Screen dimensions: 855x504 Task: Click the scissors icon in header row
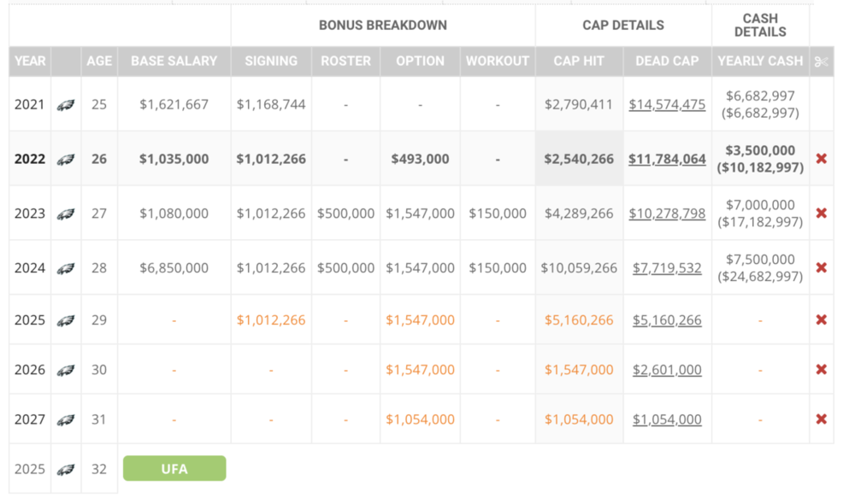(821, 62)
